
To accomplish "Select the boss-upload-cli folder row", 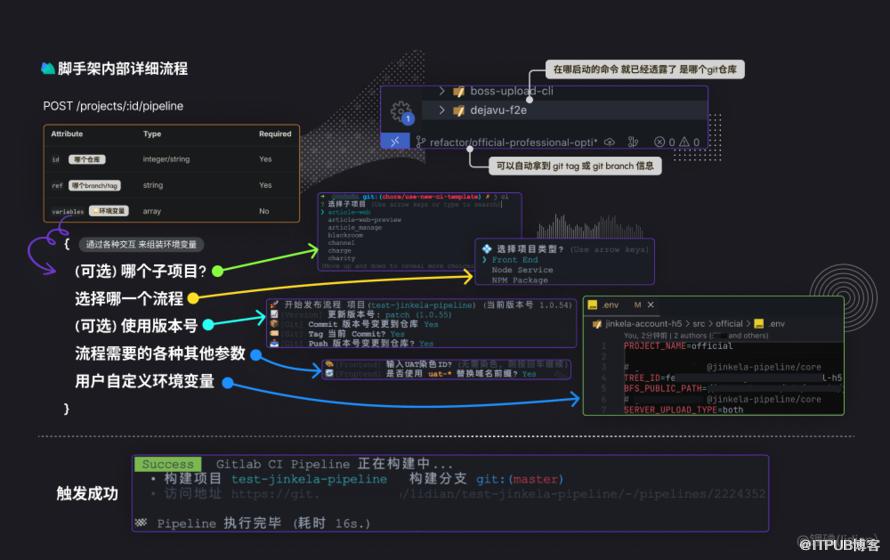I will (x=564, y=91).
